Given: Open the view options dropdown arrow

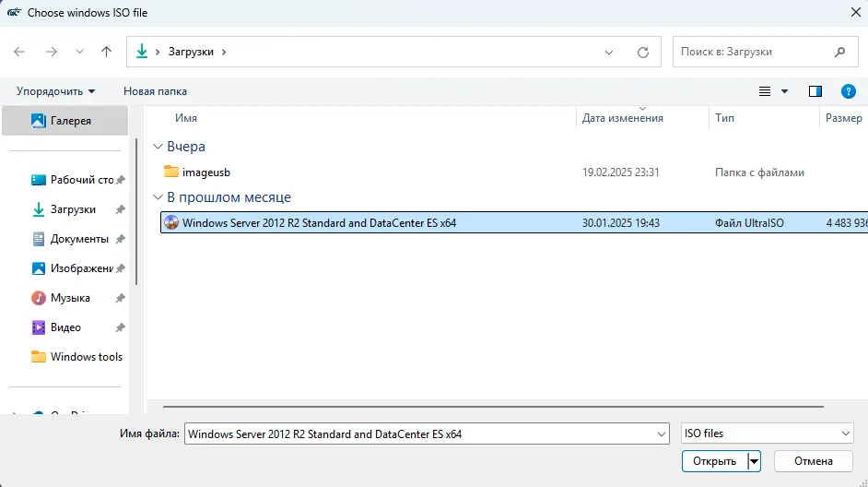Looking at the screenshot, I should pos(785,91).
